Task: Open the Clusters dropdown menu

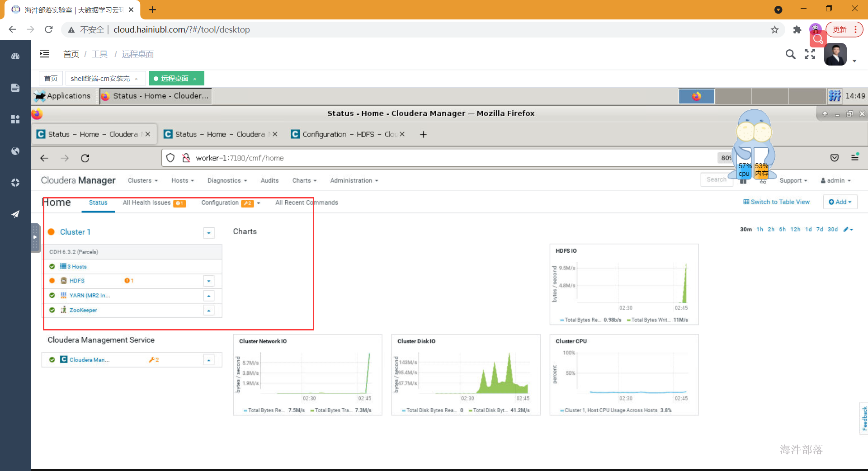Action: click(143, 180)
